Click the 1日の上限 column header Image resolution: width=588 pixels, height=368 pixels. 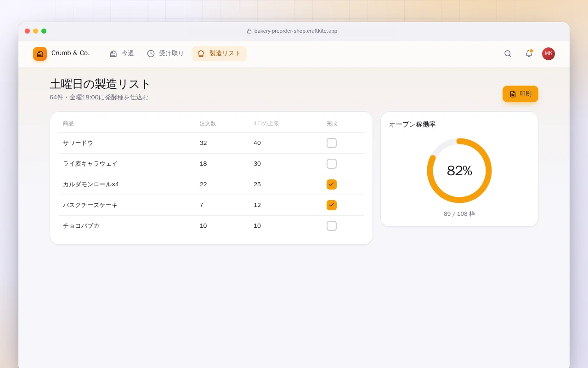(266, 123)
